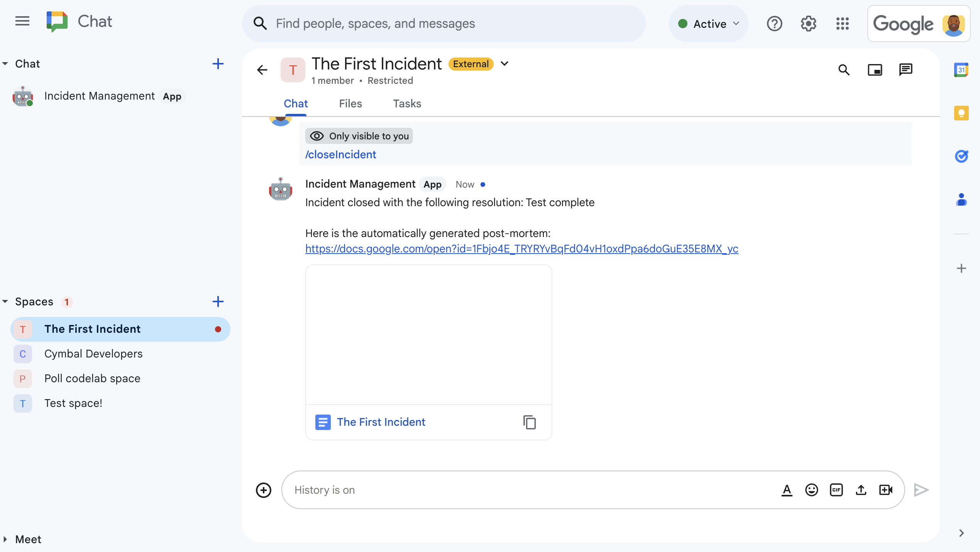Switch to Tasks tab in incident space
This screenshot has height=552, width=980.
[x=407, y=104]
